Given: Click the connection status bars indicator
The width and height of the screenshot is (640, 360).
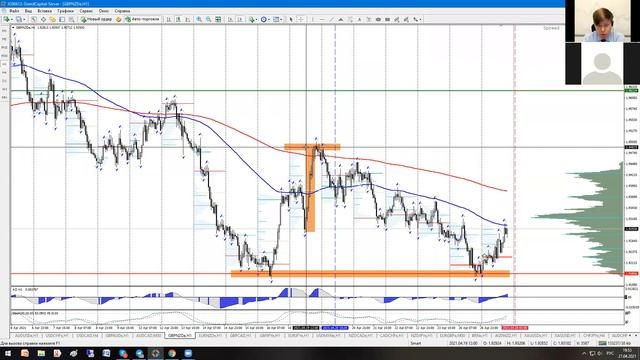Looking at the screenshot, I should coord(602,344).
